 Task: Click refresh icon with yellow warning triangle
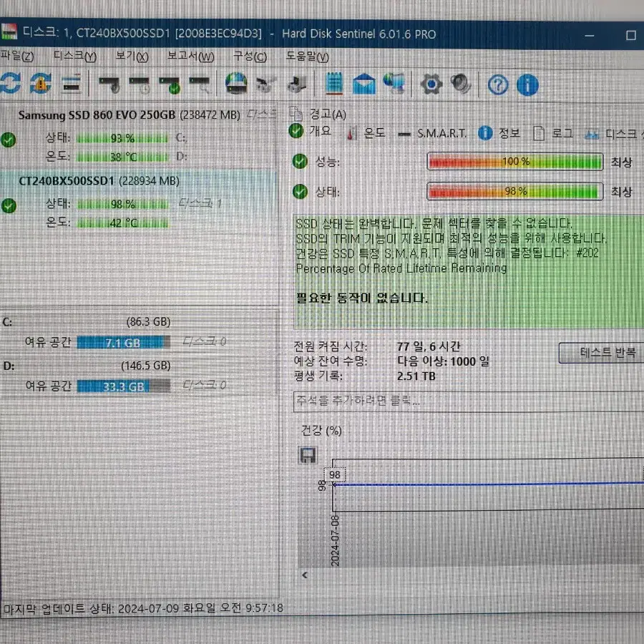coord(40,84)
